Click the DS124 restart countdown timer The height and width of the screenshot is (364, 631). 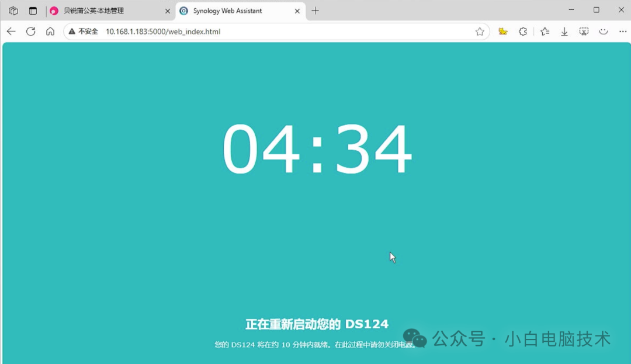pos(315,148)
